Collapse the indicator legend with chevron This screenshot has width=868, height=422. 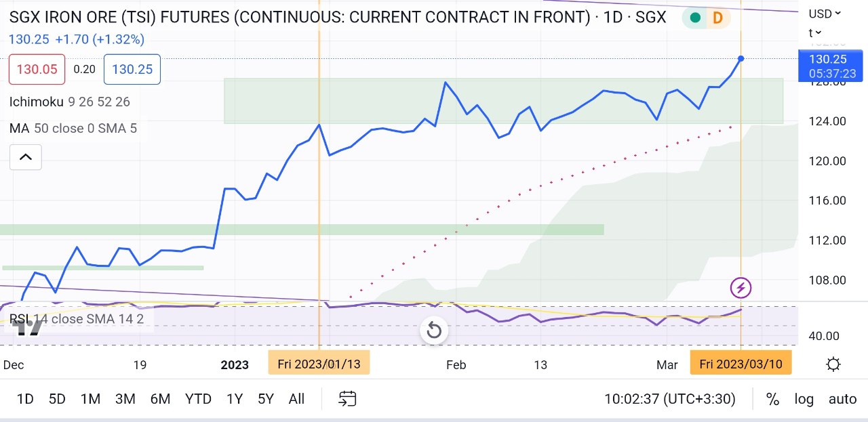pos(26,157)
